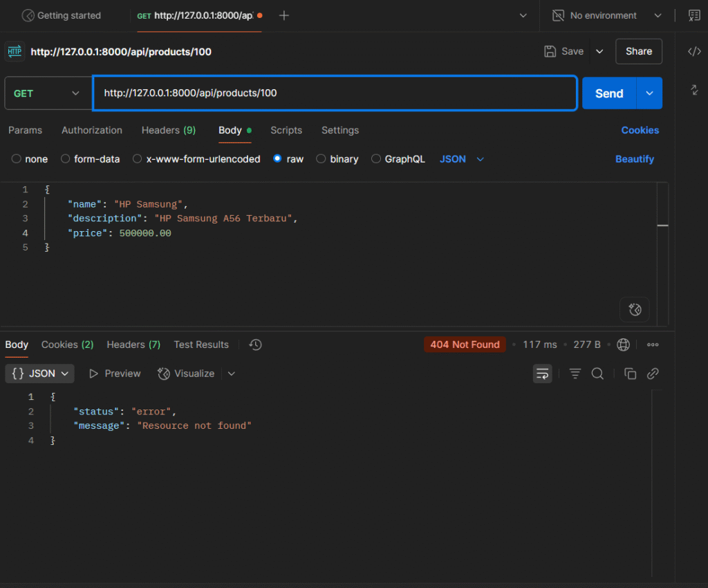The width and height of the screenshot is (708, 588).
Task: Click the response link icon
Action: click(x=653, y=374)
